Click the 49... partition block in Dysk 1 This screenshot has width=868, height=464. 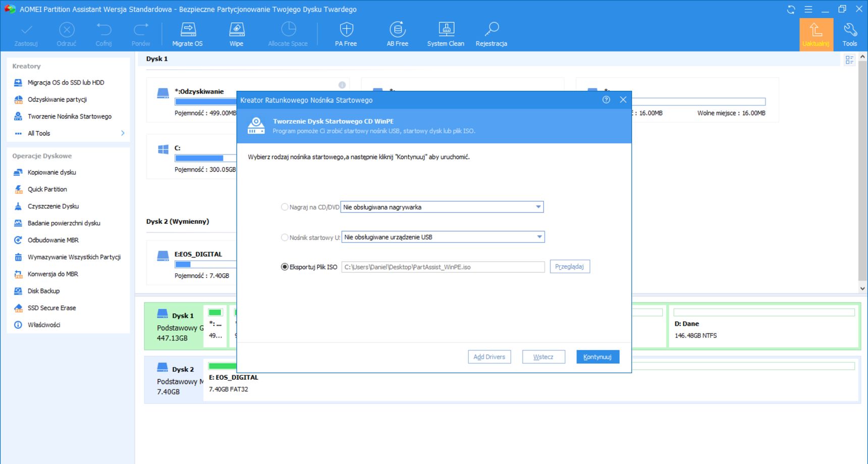215,326
